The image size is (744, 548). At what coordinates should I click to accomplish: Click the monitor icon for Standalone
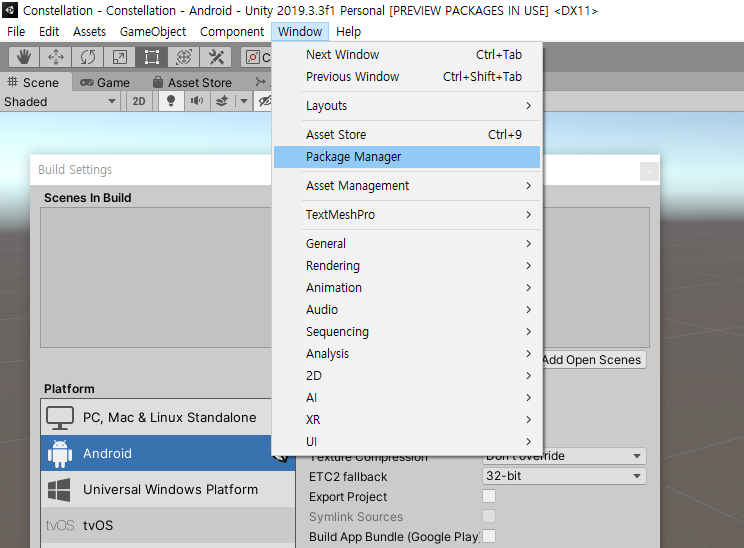(x=60, y=418)
